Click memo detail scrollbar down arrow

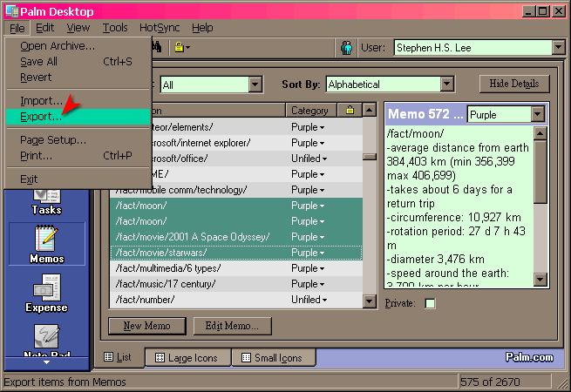(x=540, y=280)
